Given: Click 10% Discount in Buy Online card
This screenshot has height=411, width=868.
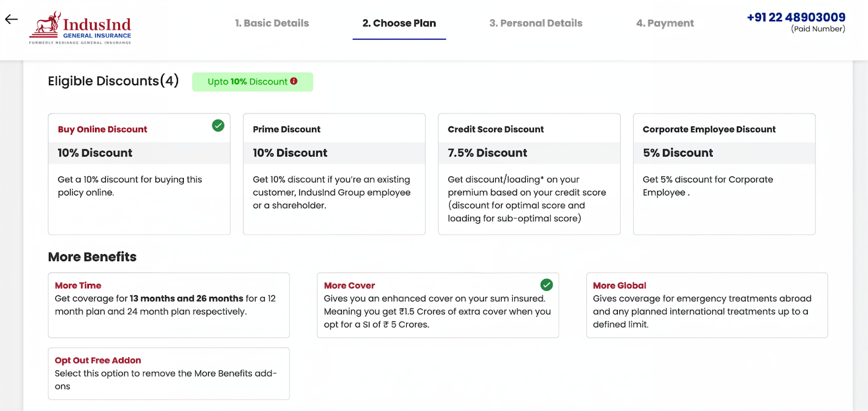Looking at the screenshot, I should (95, 153).
